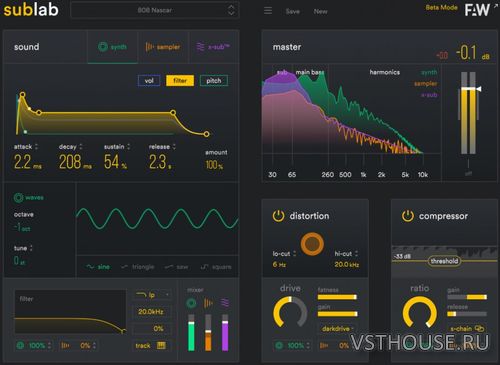Viewport: 500px width, 365px height.
Task: Click the keyboard icon next to track
Action: click(x=161, y=345)
